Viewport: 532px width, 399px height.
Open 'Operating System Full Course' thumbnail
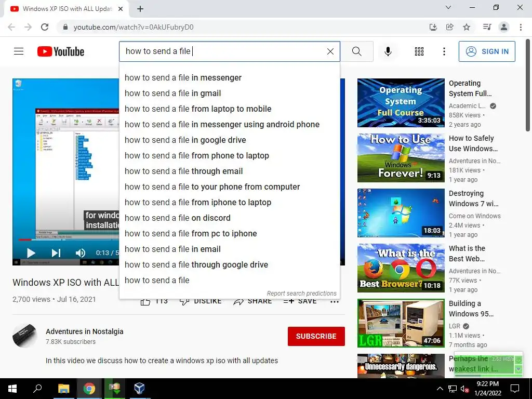coord(401,103)
